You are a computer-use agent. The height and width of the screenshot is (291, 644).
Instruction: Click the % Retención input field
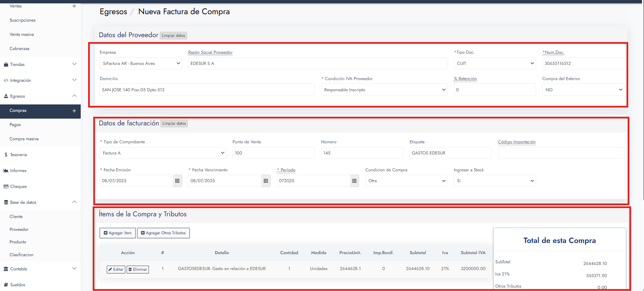[495, 90]
